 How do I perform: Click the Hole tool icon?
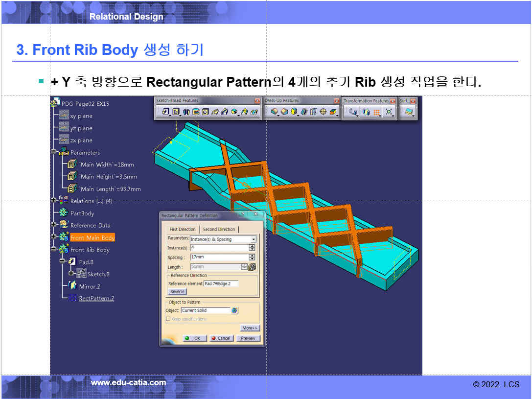coord(206,112)
